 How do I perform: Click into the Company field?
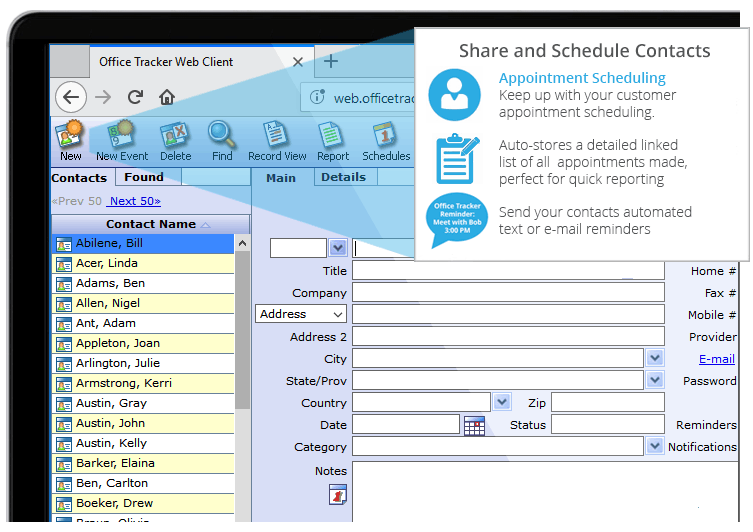(x=508, y=292)
